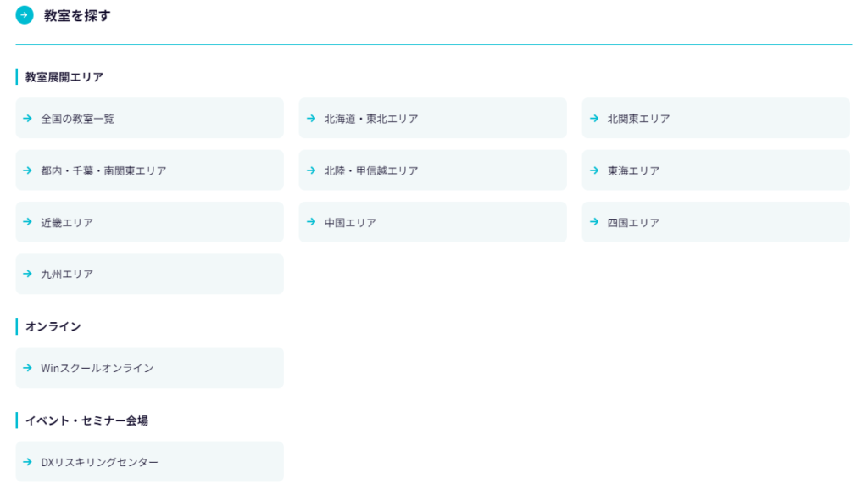Click the arrow icon next to 全国の教室一覧
This screenshot has width=868, height=484.
28,119
